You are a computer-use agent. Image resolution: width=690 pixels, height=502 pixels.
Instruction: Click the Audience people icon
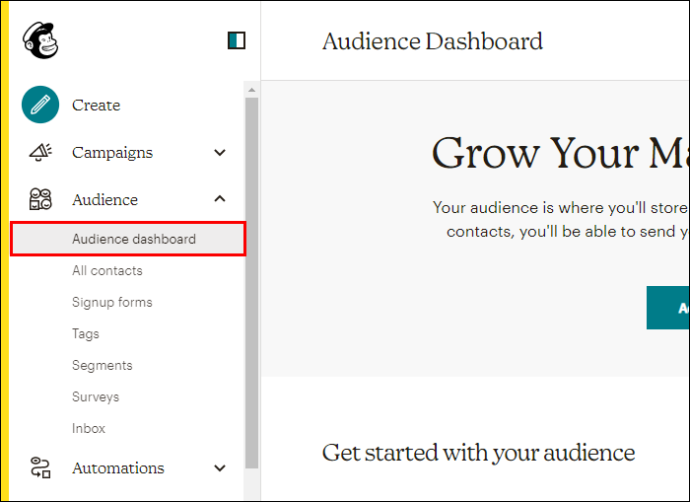point(40,199)
